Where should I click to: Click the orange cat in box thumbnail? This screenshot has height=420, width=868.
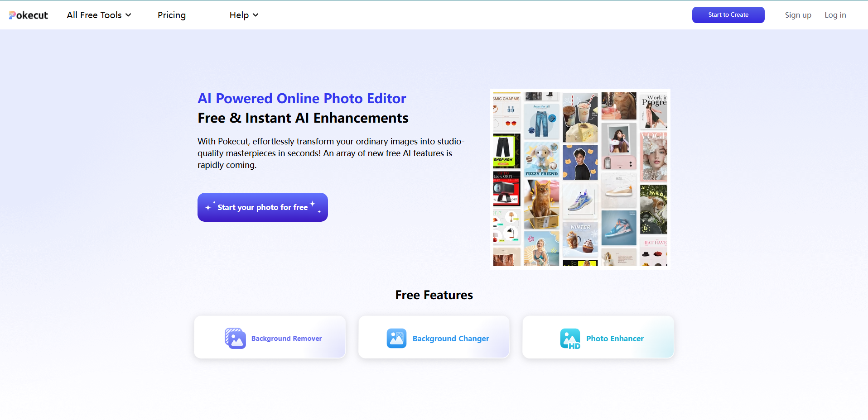click(x=541, y=204)
